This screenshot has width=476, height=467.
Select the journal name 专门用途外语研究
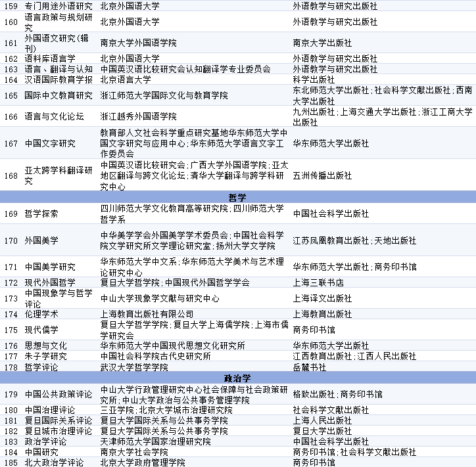(x=59, y=6)
